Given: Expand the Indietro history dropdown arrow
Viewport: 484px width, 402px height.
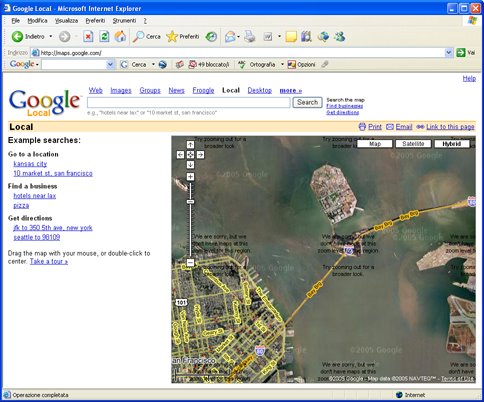Looking at the screenshot, I should click(51, 36).
